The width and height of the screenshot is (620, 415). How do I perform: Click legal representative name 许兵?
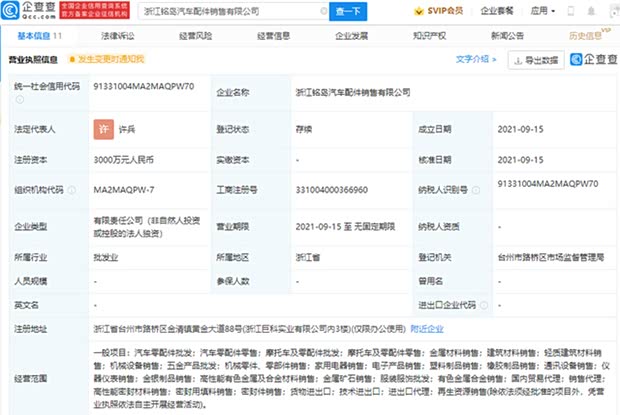(128, 131)
